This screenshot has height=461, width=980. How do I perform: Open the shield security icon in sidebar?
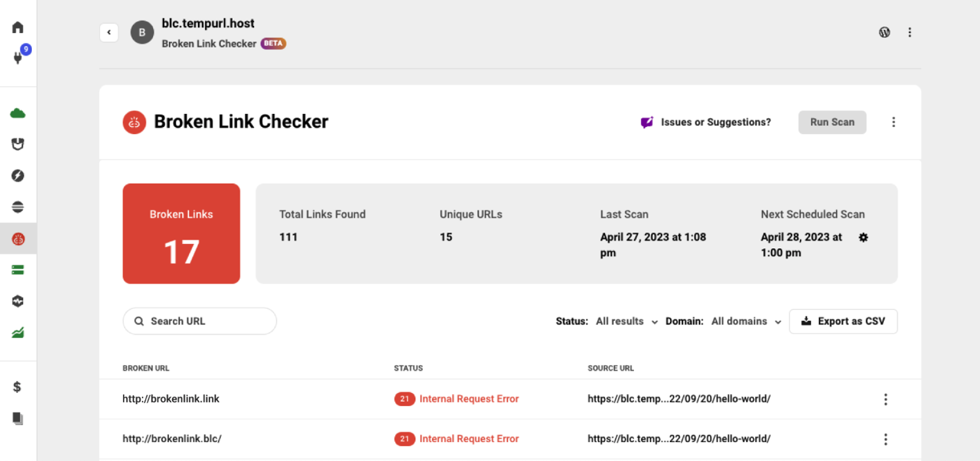(18, 144)
